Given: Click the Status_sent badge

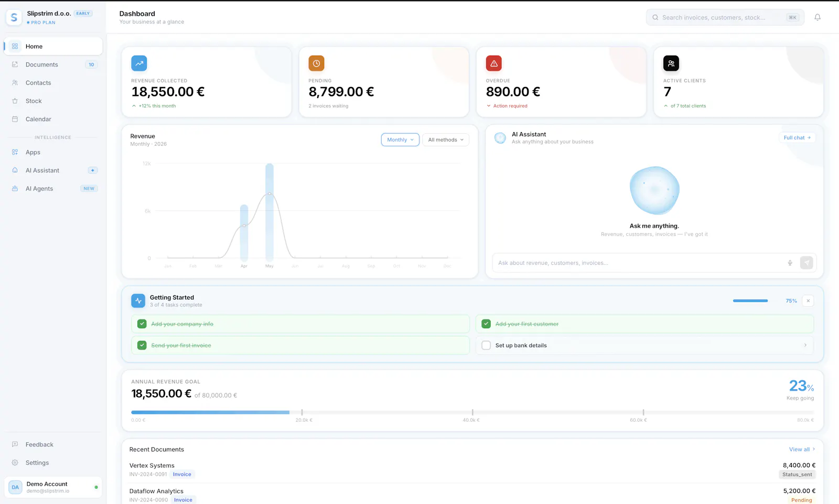Looking at the screenshot, I should (797, 475).
